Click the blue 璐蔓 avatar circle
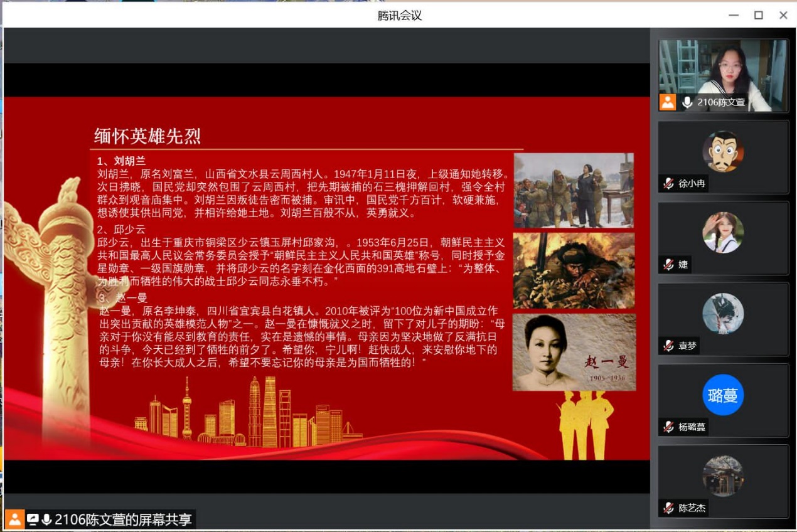Image resolution: width=797 pixels, height=532 pixels. pyautogui.click(x=723, y=395)
